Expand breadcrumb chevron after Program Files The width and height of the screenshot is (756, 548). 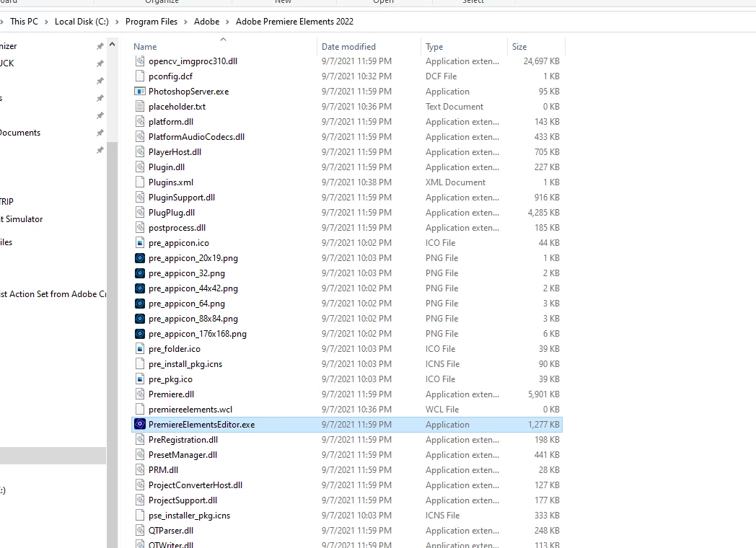click(x=185, y=22)
